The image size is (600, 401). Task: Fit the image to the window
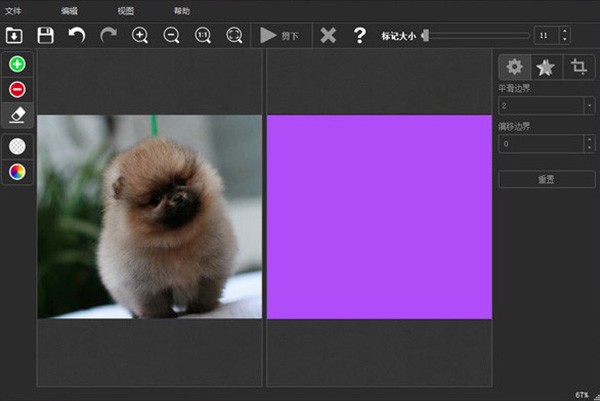pos(234,35)
